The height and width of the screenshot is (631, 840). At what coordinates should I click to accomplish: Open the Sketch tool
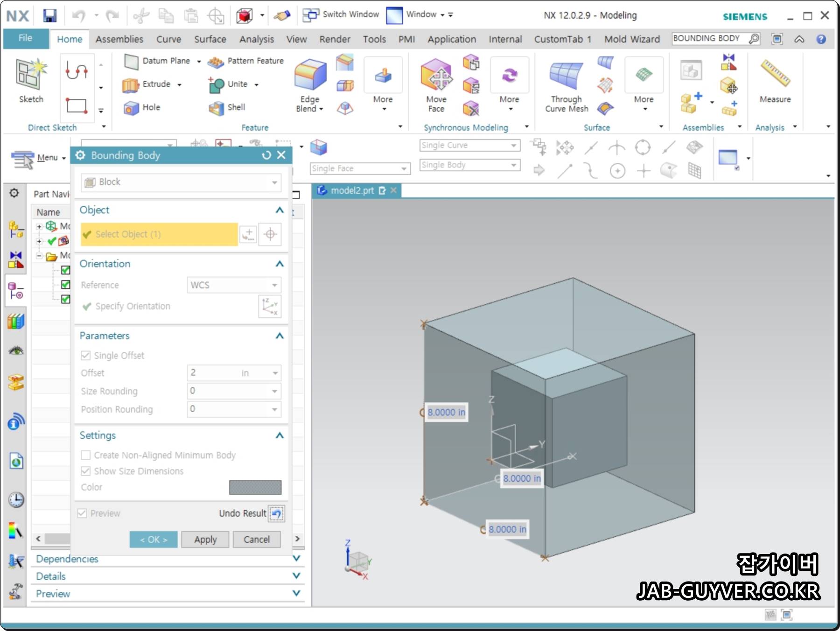tap(31, 80)
